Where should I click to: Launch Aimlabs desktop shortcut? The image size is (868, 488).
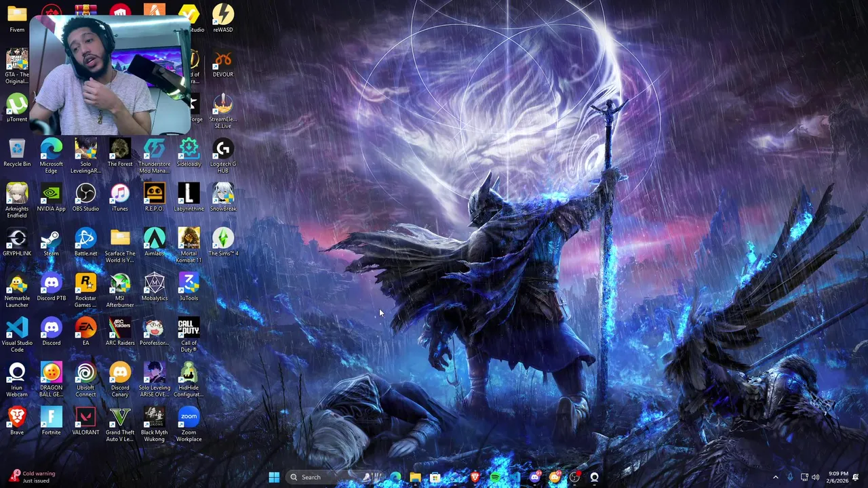point(155,242)
